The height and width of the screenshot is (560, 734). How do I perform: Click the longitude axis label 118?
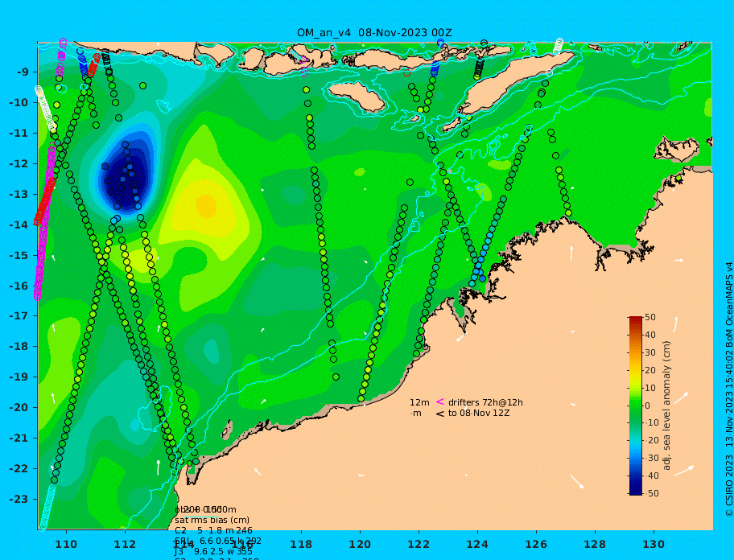pos(301,545)
